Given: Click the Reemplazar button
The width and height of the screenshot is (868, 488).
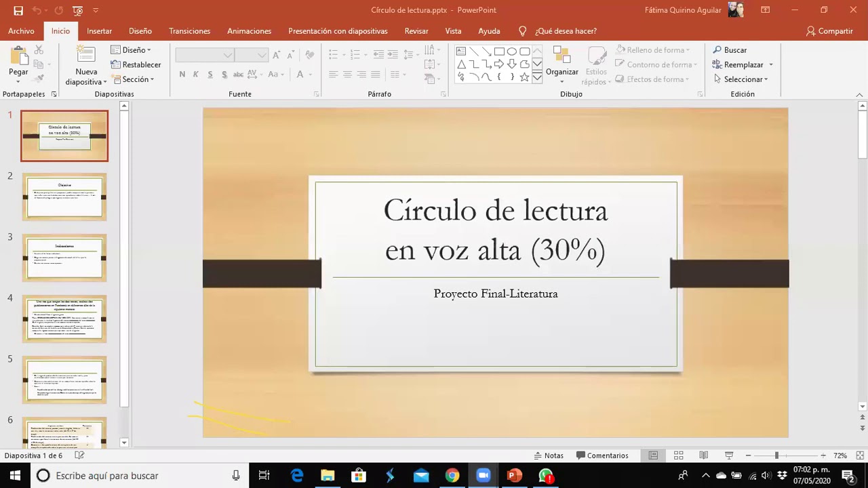Looking at the screenshot, I should [743, 64].
